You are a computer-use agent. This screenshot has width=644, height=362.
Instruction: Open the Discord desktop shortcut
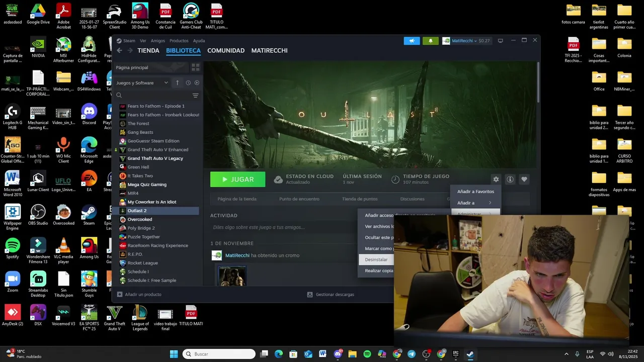[89, 115]
